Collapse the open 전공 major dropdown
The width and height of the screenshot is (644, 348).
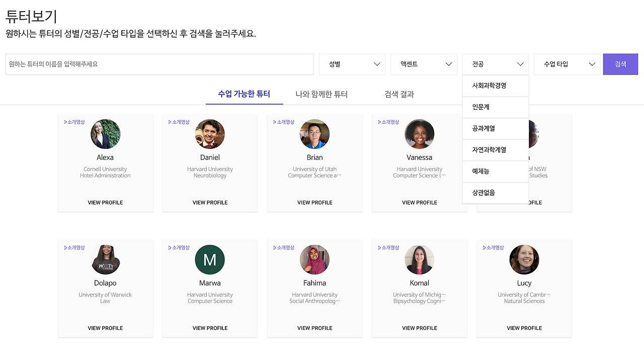[x=495, y=64]
